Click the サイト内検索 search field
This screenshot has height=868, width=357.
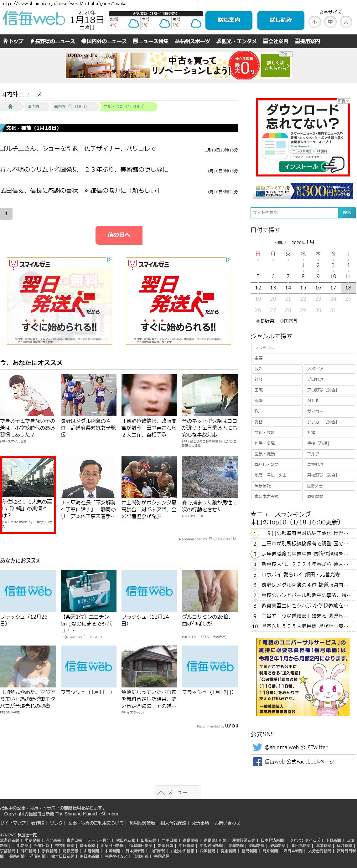294,213
